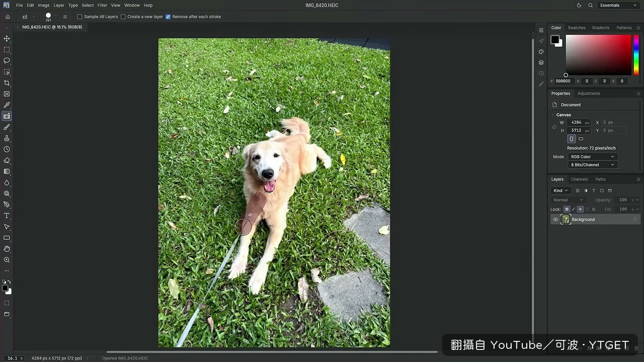Select the Crop tool
The width and height of the screenshot is (644, 362).
click(7, 83)
